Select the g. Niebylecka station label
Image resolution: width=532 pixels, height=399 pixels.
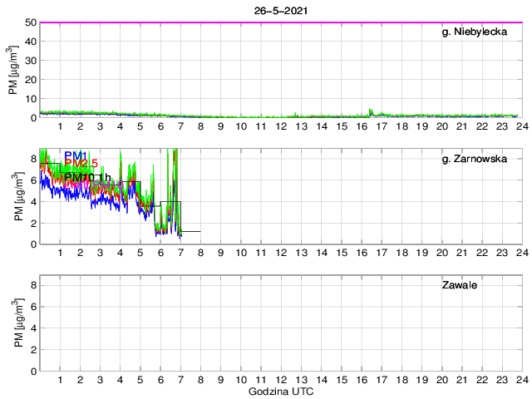(x=475, y=32)
